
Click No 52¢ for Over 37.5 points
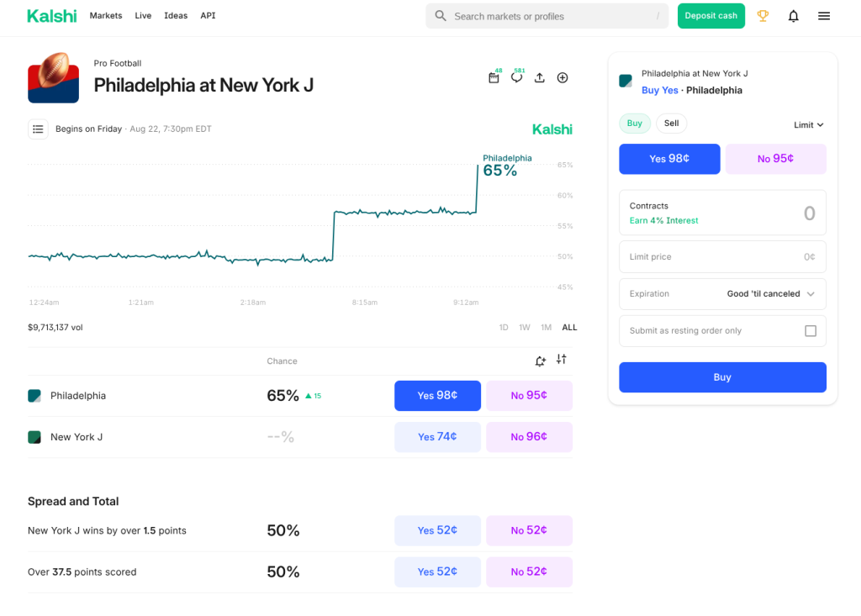pyautogui.click(x=530, y=572)
